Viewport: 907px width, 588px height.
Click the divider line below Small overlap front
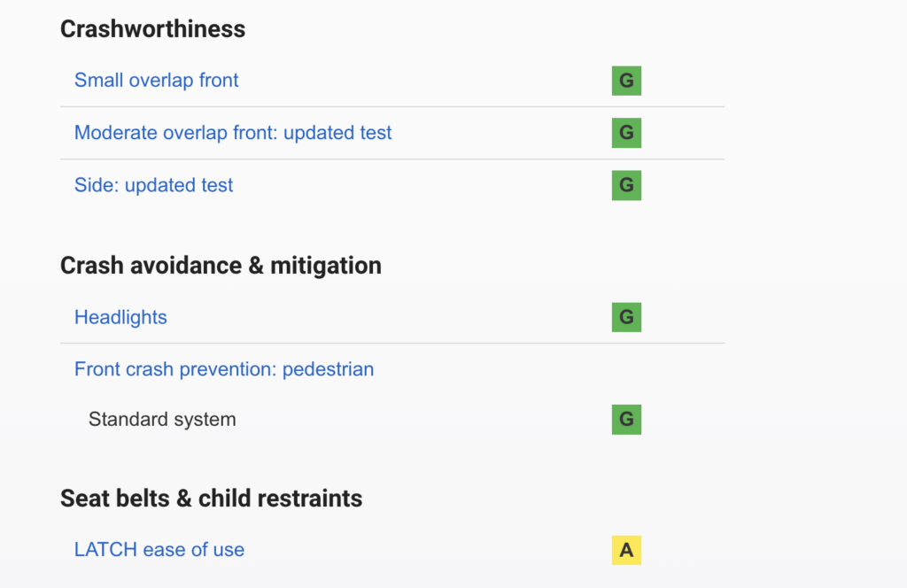[x=391, y=107]
